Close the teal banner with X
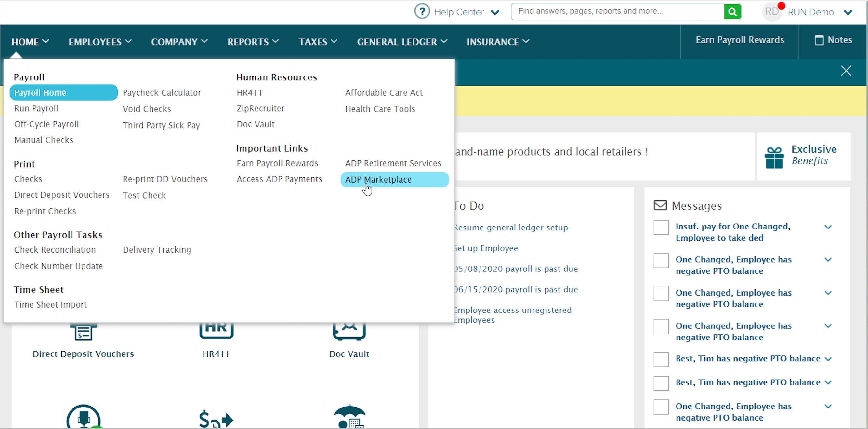The width and height of the screenshot is (868, 429). pos(846,71)
